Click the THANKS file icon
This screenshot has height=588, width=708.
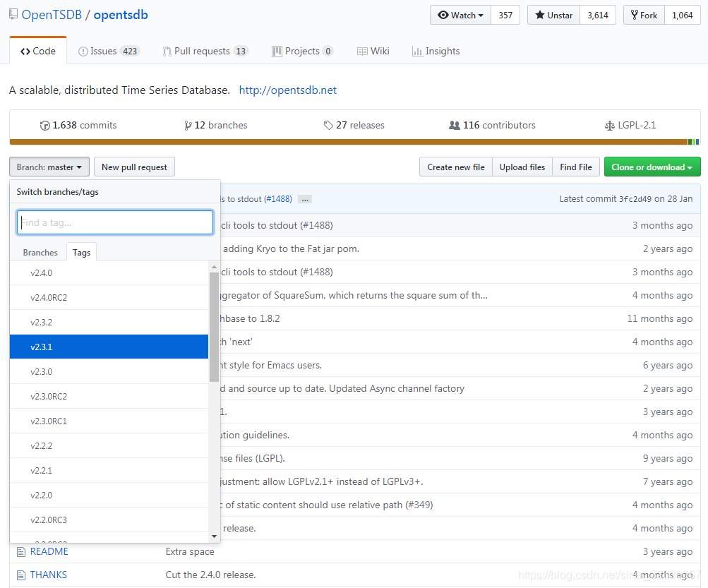coord(20,575)
